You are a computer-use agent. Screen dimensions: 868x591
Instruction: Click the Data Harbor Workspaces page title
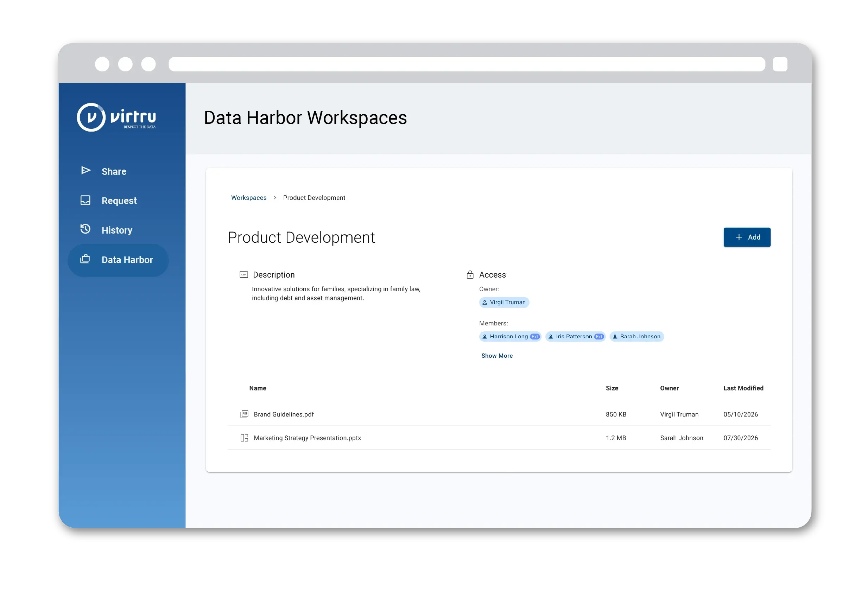point(305,118)
